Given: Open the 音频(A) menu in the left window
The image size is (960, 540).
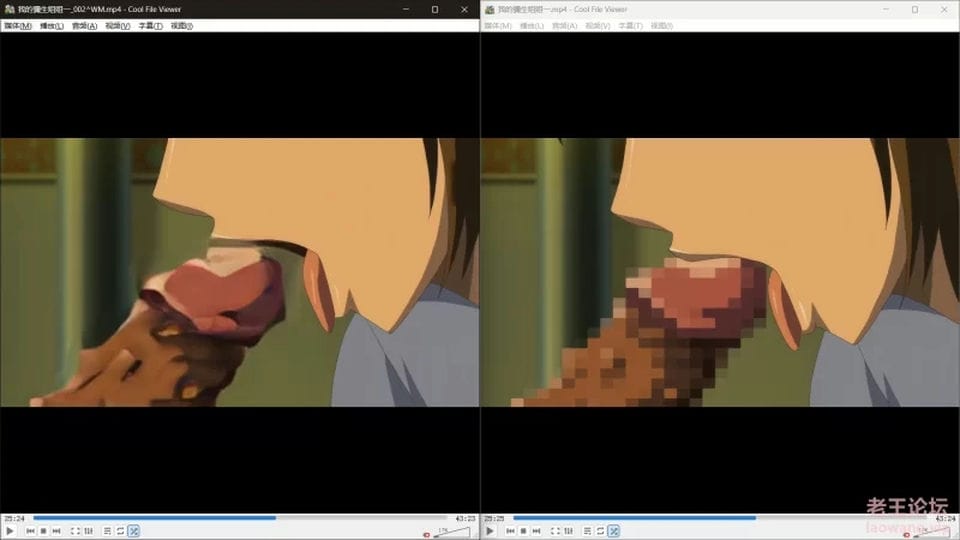Looking at the screenshot, I should coord(84,26).
